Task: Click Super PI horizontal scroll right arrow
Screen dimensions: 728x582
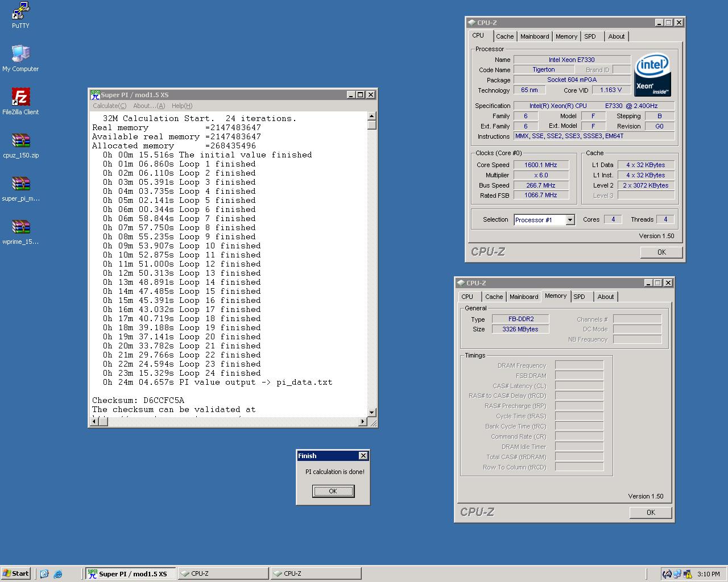Action: point(363,422)
